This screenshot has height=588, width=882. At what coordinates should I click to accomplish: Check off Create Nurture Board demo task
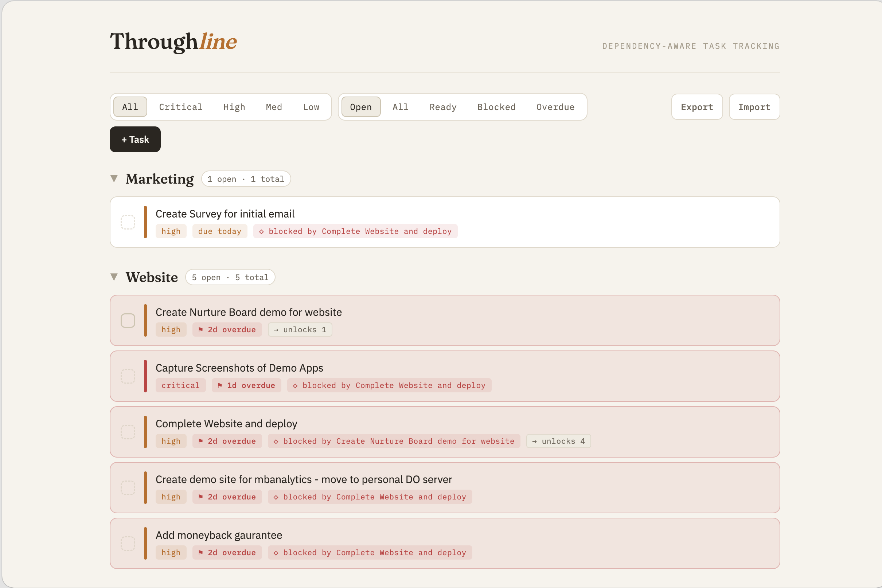click(128, 321)
